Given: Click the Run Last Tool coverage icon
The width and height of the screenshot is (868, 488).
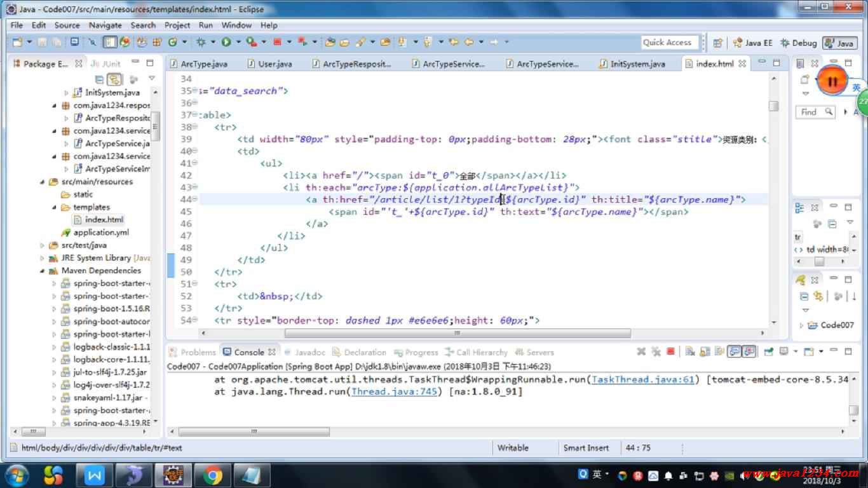Looking at the screenshot, I should pyautogui.click(x=252, y=42).
